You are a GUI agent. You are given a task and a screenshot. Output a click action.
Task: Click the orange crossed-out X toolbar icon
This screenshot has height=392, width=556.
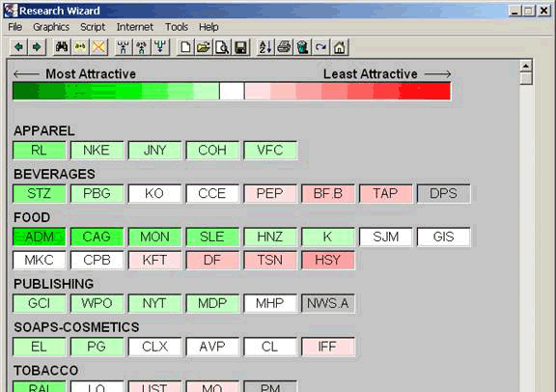(98, 47)
